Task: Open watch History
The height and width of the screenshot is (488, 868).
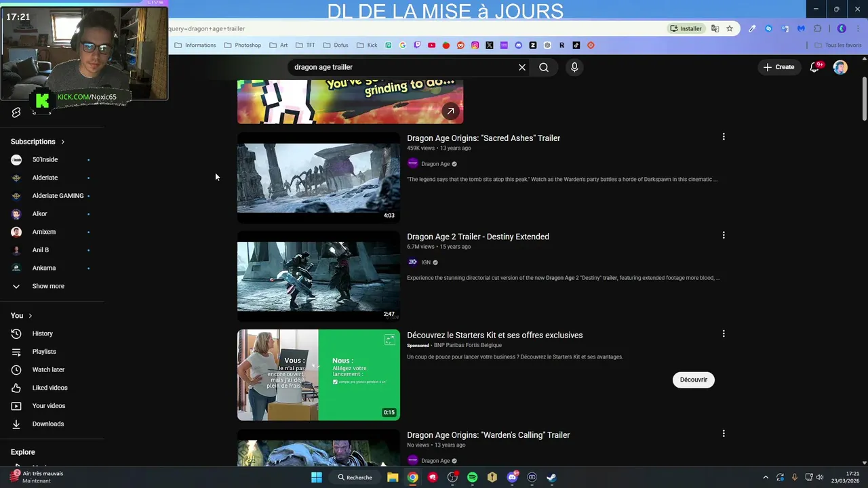Action: tap(42, 333)
